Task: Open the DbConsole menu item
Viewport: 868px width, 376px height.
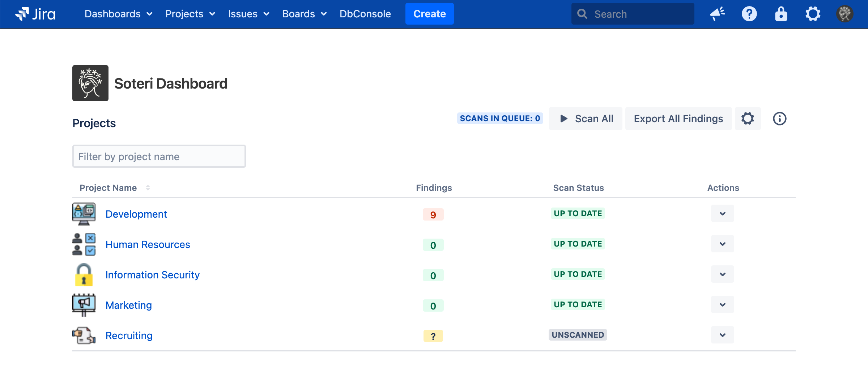Action: (365, 14)
